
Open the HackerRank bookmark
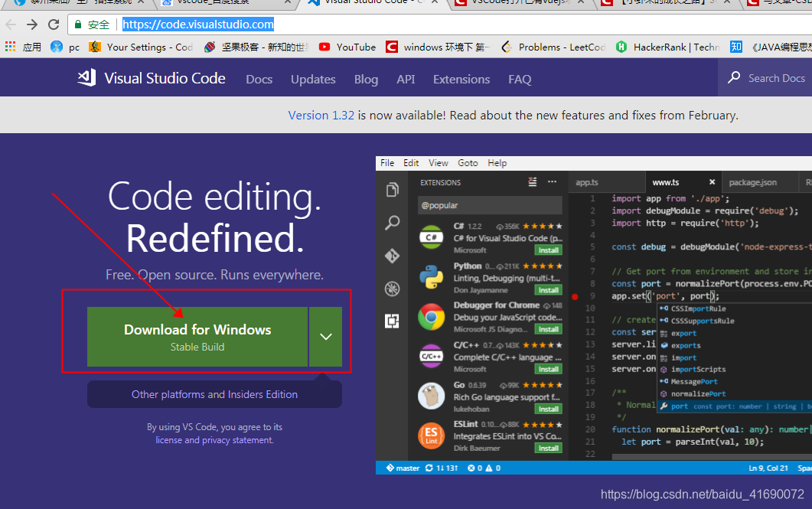point(667,47)
